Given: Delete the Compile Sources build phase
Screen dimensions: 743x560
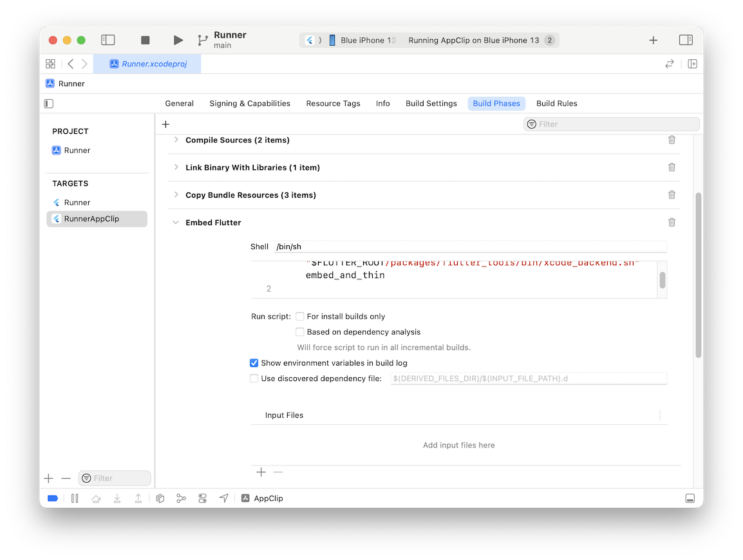Looking at the screenshot, I should coord(672,140).
